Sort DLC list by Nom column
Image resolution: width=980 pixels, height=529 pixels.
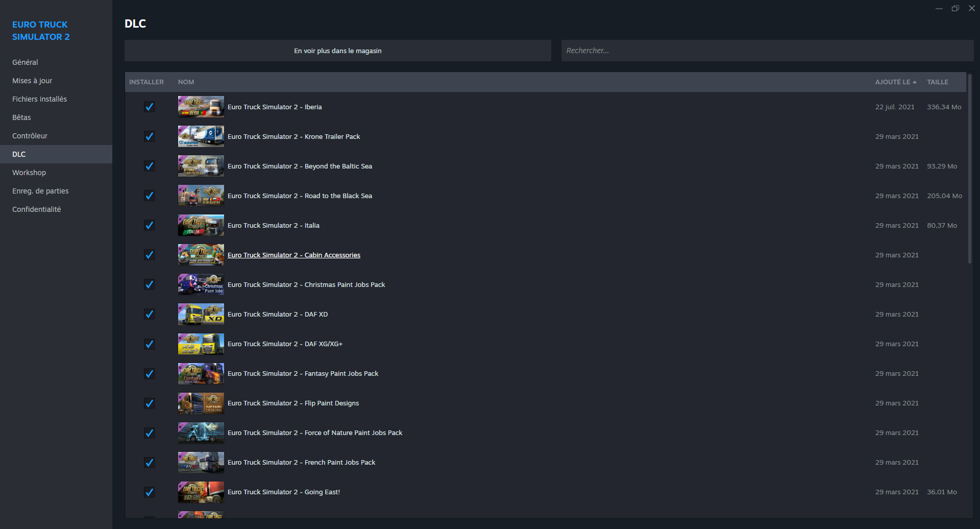(x=186, y=82)
